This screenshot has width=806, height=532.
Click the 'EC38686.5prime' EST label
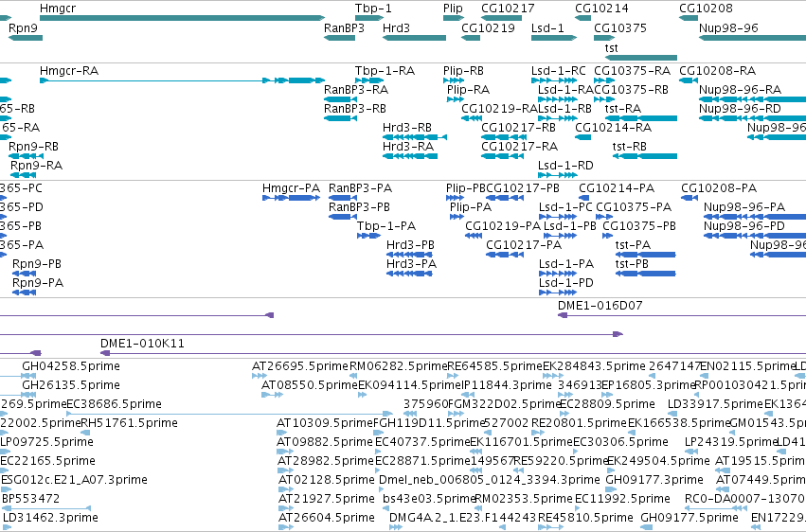(114, 404)
